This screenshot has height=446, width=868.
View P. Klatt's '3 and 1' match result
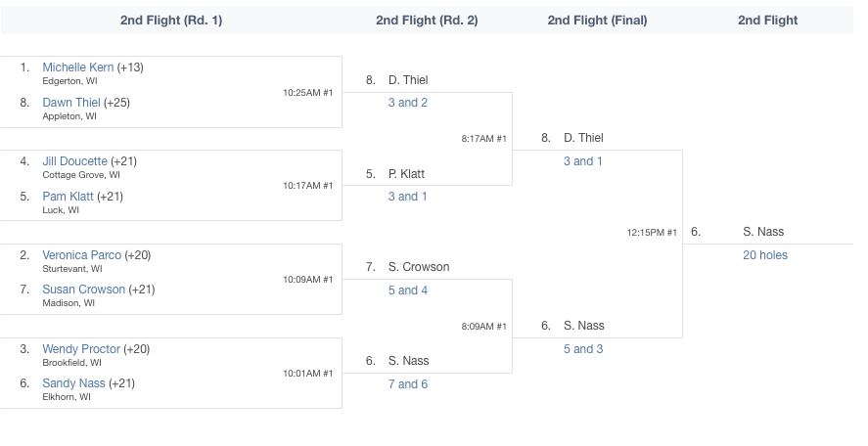point(408,197)
